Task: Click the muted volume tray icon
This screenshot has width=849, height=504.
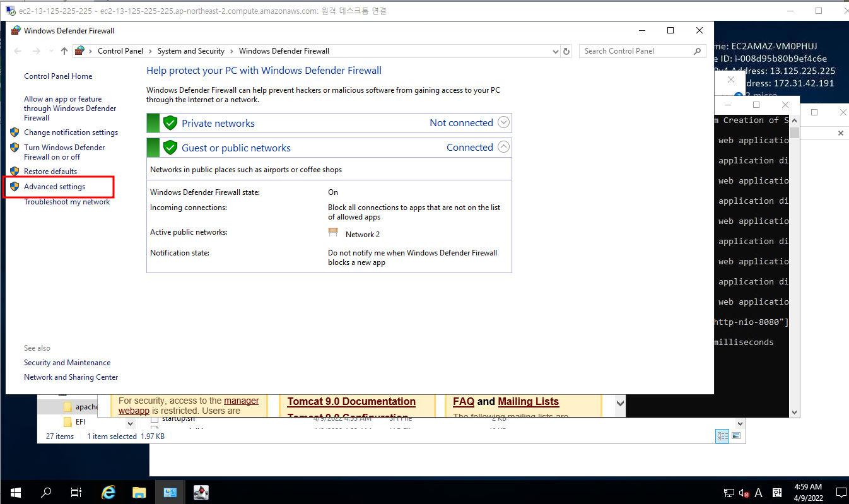Action: point(744,493)
